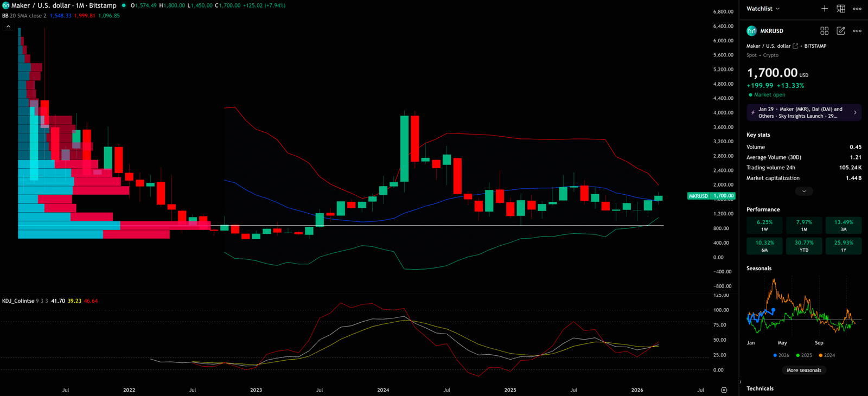868x396 pixels.
Task: Click the Maker logo in chart legend
Action: pyautogui.click(x=6, y=5)
